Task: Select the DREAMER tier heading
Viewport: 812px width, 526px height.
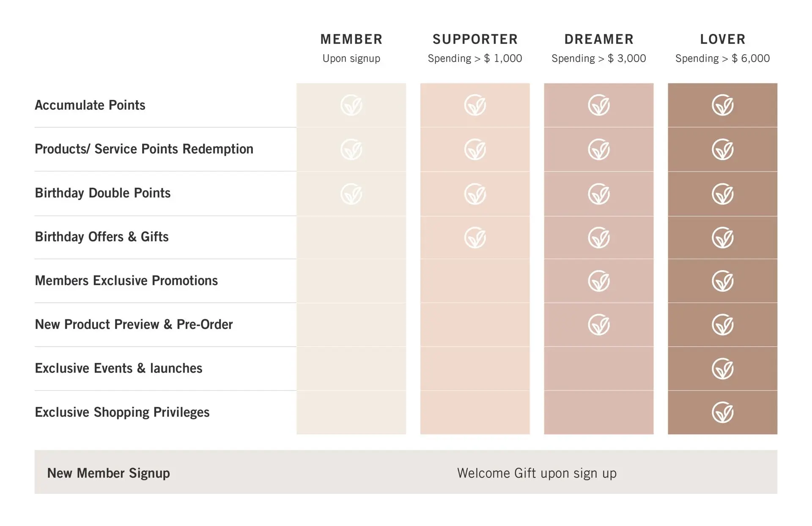Action: click(599, 39)
